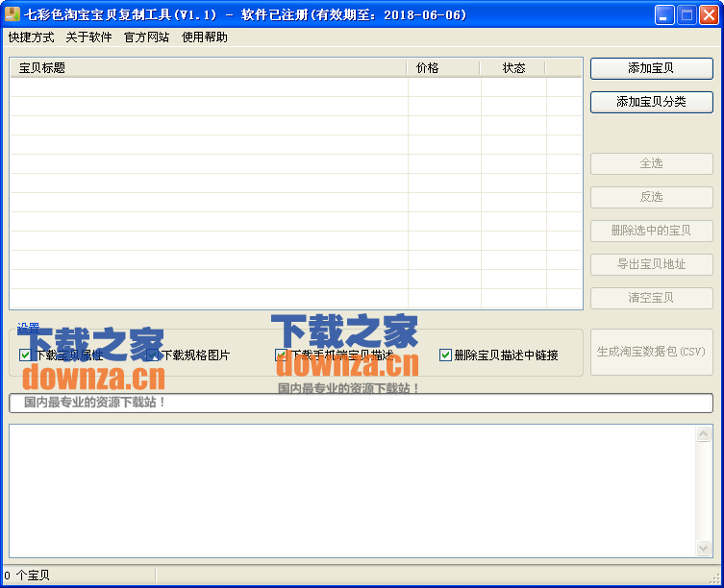724x588 pixels.
Task: Click the 全选 button
Action: [652, 163]
